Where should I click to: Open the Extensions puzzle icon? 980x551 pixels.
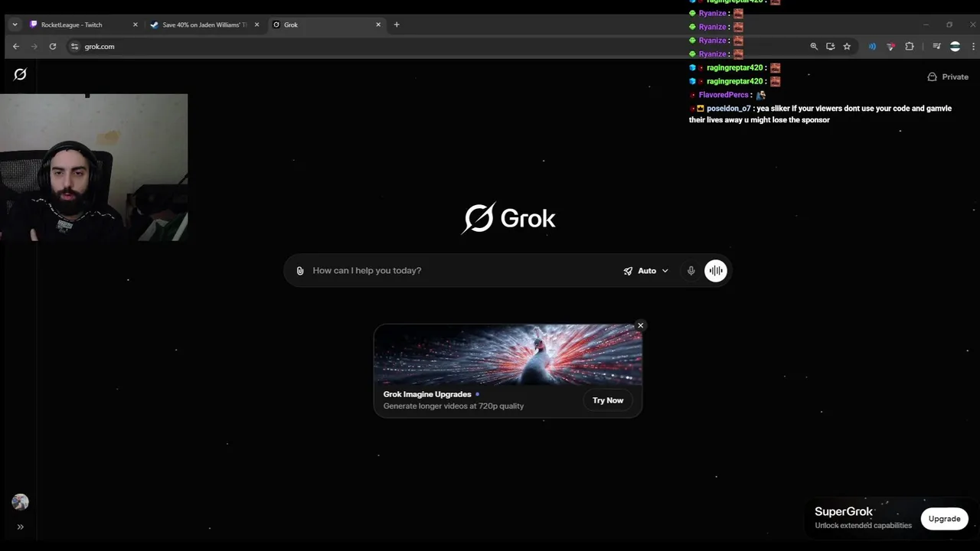910,47
